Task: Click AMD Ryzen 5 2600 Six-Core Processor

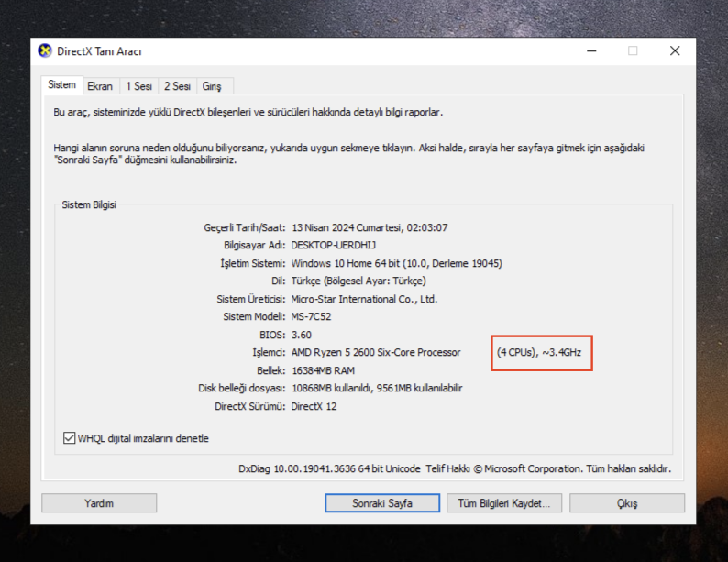Action: [x=376, y=352]
